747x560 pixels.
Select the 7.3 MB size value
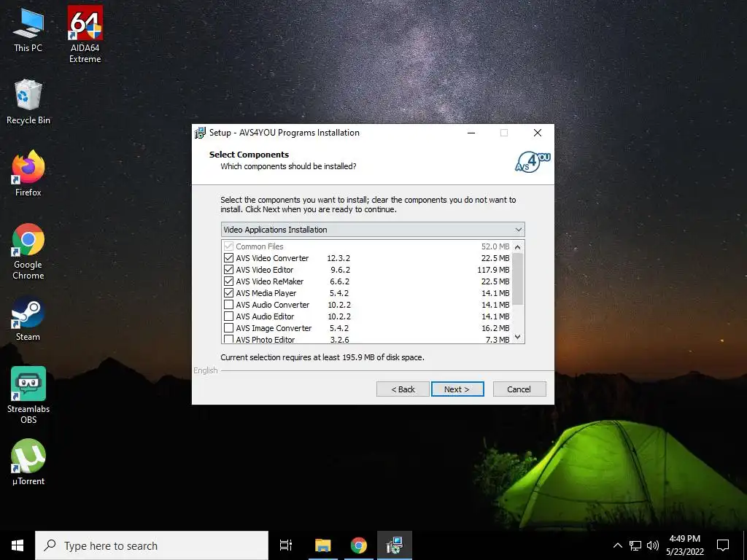(498, 340)
